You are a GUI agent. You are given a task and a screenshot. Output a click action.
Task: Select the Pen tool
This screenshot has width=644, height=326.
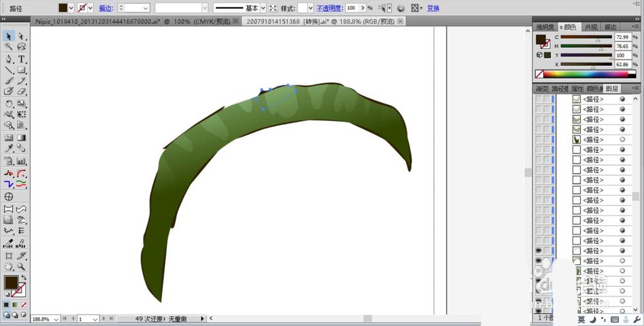coord(8,59)
